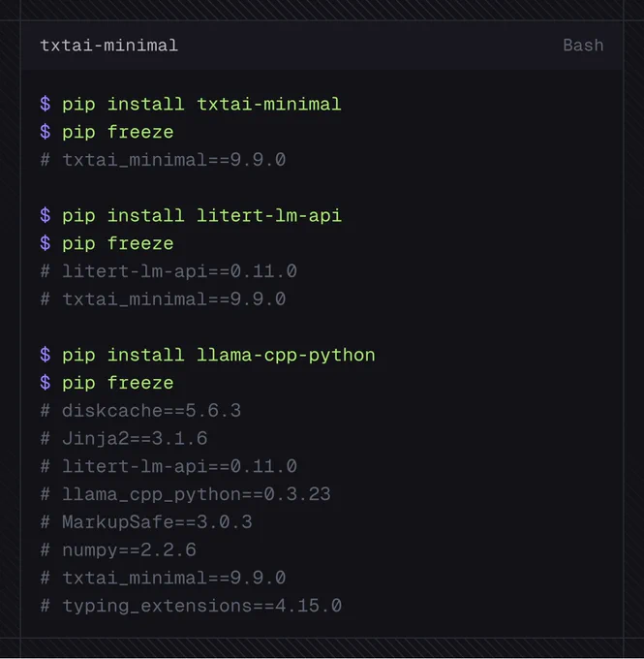Viewport: 644px width, 659px height.
Task: Click the numpy==2.2.6 output line
Action: pos(118,550)
